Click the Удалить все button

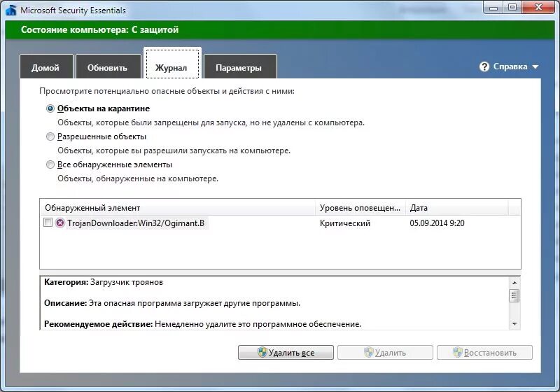(286, 353)
